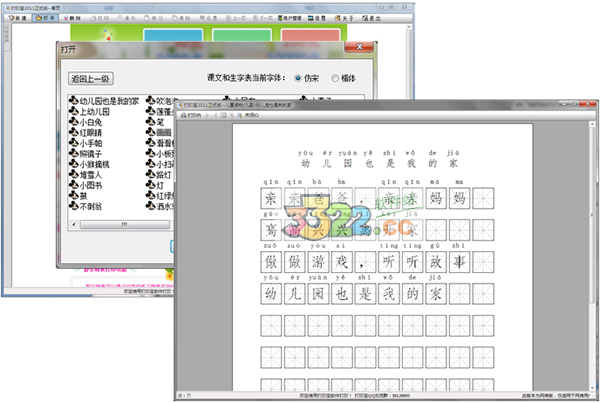Click the icon beside 画画 in second column
600x403 pixels.
(x=150, y=132)
